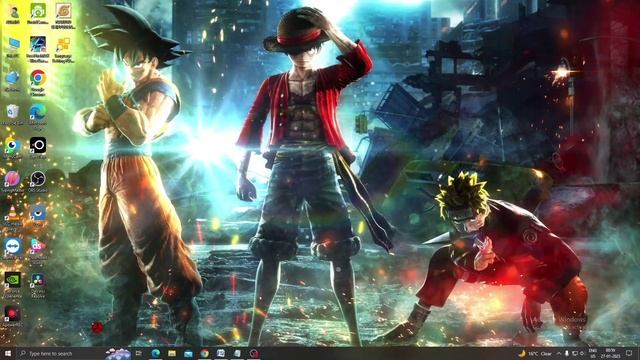Open the Recycle Bin desktop icon
The width and height of the screenshot is (640, 360).
[x=12, y=115]
